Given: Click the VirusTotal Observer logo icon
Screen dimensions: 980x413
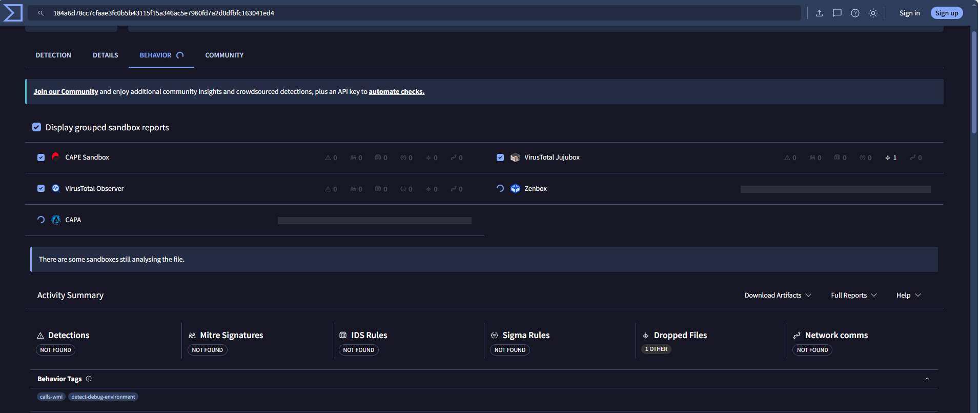Looking at the screenshot, I should point(56,188).
